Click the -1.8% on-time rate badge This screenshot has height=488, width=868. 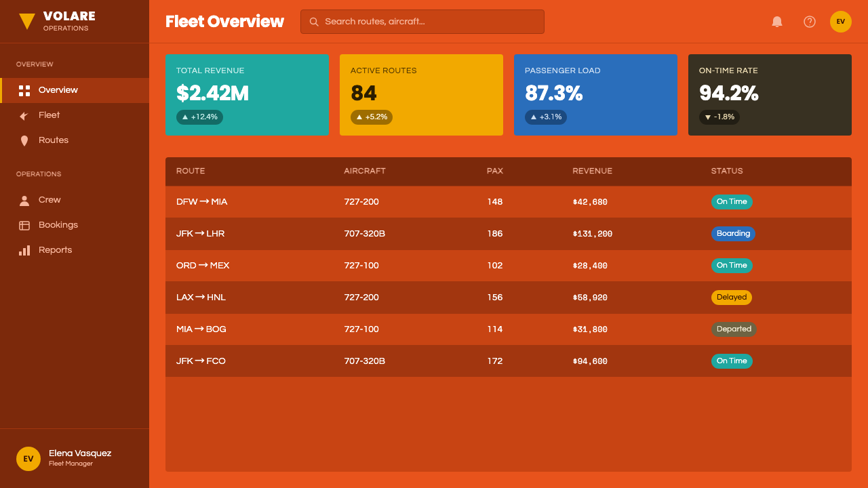(719, 117)
